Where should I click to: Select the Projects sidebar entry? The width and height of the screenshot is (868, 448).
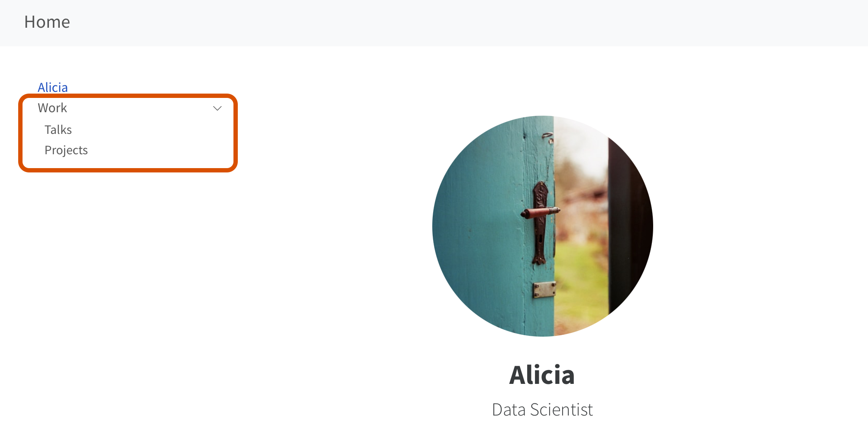66,150
